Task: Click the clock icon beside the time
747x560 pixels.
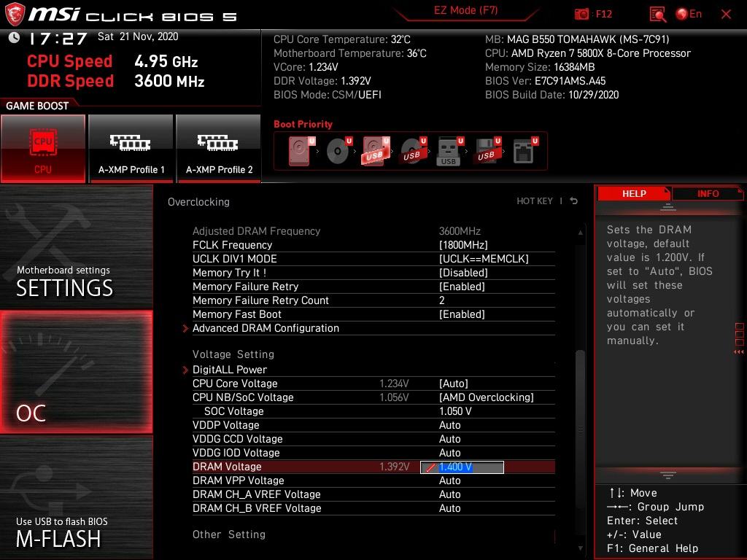Action: [14, 37]
